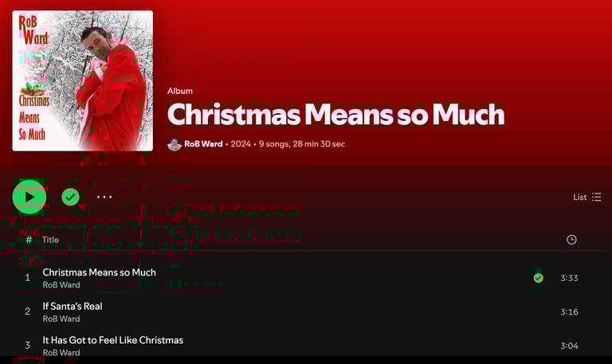Click track number 2 to play it
Viewport: 612px width, 364px height.
click(x=27, y=311)
